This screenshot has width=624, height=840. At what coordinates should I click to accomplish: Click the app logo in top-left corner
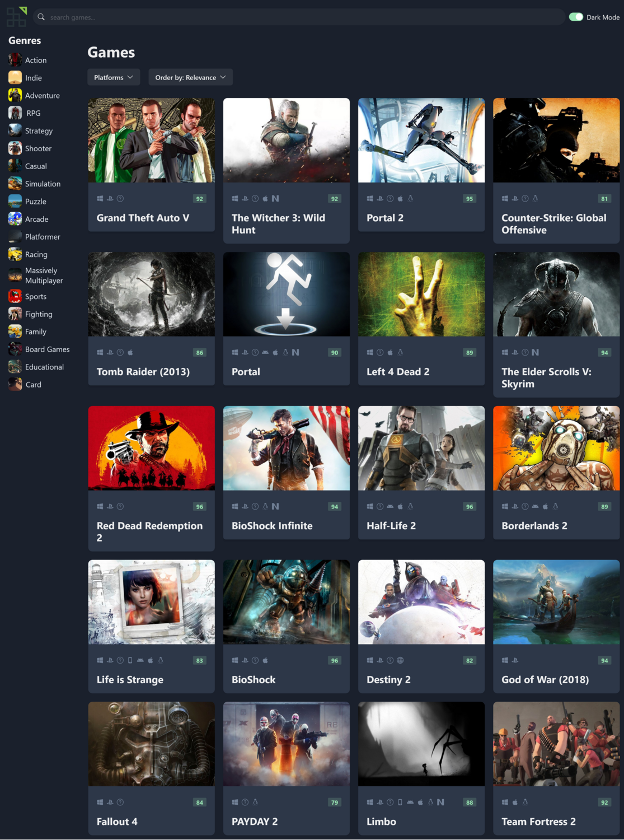(x=16, y=17)
